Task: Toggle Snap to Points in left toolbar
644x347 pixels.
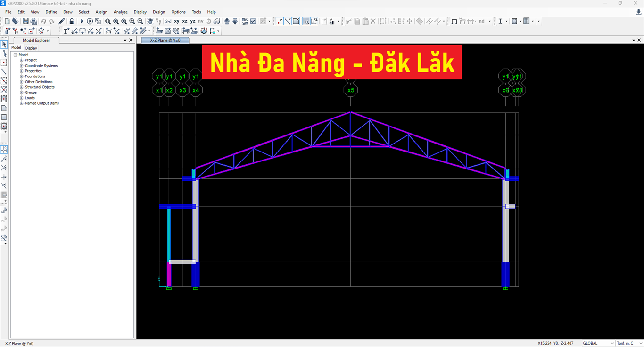Action: coord(4,150)
